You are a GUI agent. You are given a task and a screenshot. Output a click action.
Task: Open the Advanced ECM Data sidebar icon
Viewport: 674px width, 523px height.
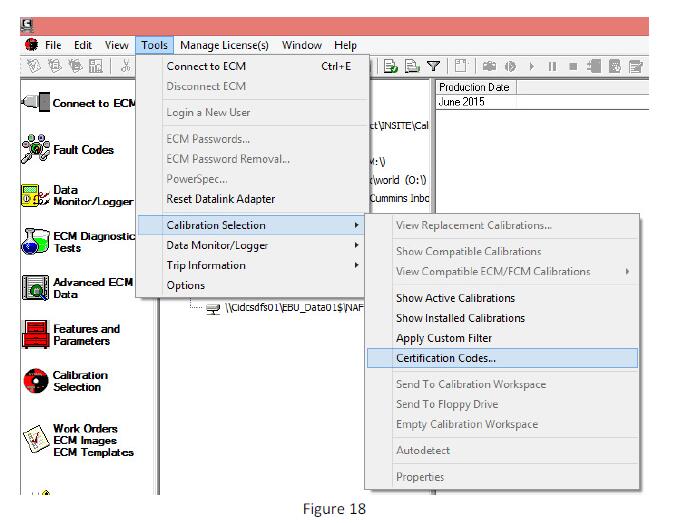[35, 288]
